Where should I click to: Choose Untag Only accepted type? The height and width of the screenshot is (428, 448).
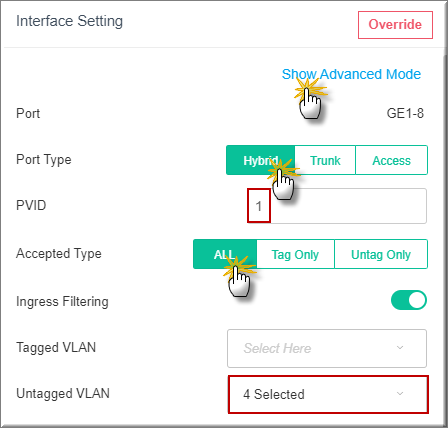(381, 254)
